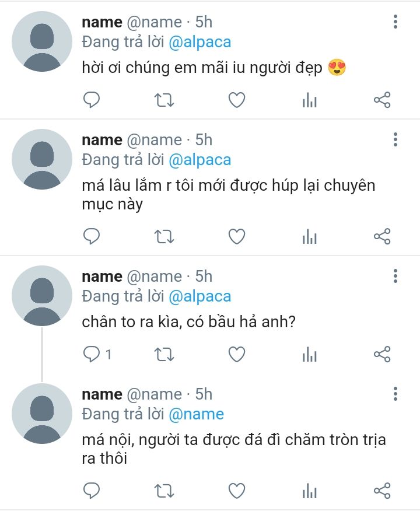Retweet the "có bầu hả anh?" tweet
420x511 pixels.
pyautogui.click(x=164, y=353)
